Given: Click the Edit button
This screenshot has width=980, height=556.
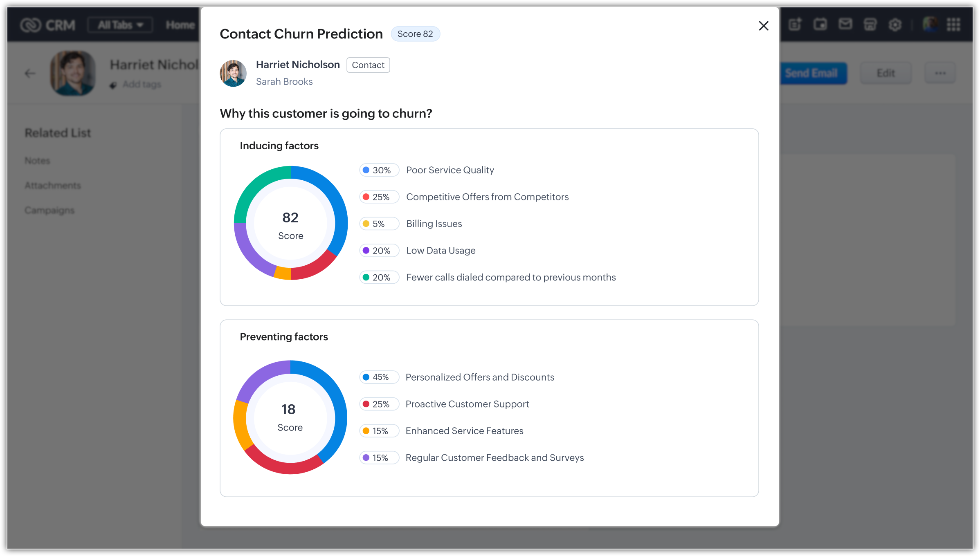Looking at the screenshot, I should (886, 74).
